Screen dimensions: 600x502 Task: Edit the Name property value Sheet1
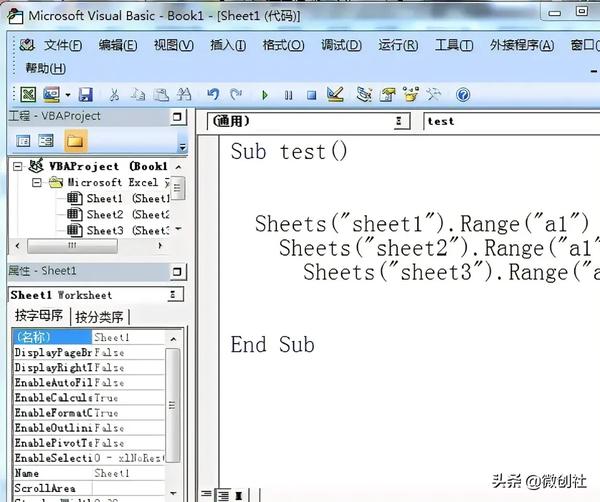129,473
